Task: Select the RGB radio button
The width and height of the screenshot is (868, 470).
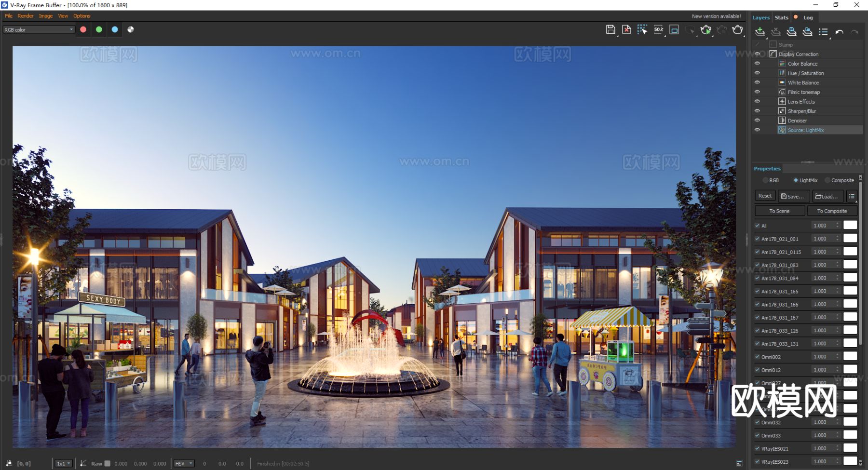Action: click(x=765, y=180)
